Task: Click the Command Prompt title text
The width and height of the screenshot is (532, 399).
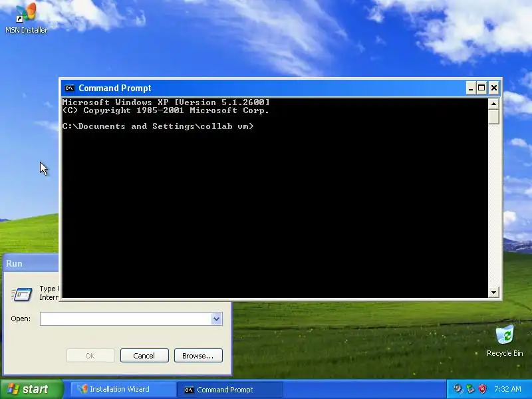Action: pyautogui.click(x=114, y=88)
